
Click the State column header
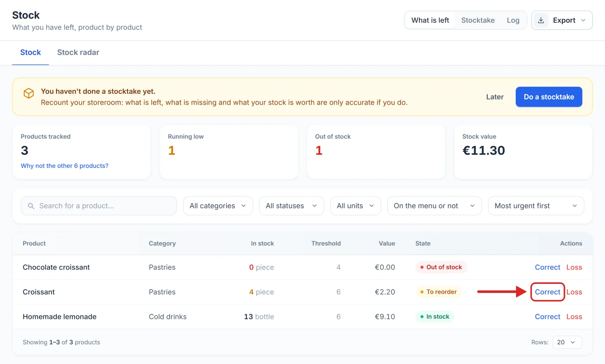click(x=423, y=243)
